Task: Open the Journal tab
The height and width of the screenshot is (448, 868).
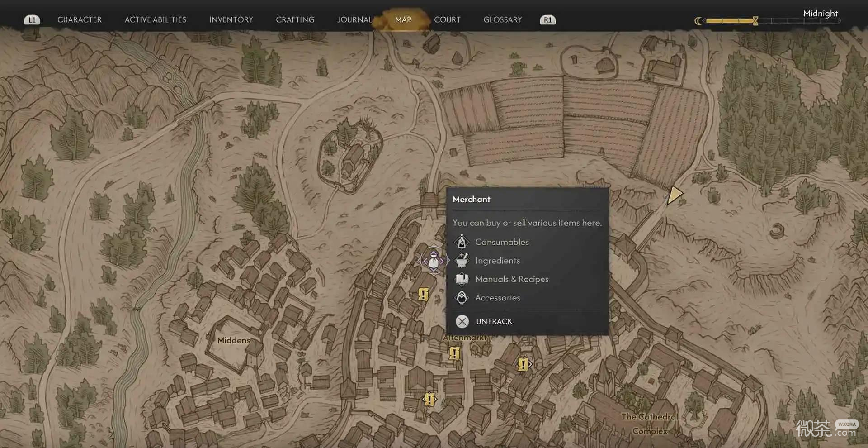Action: point(354,19)
